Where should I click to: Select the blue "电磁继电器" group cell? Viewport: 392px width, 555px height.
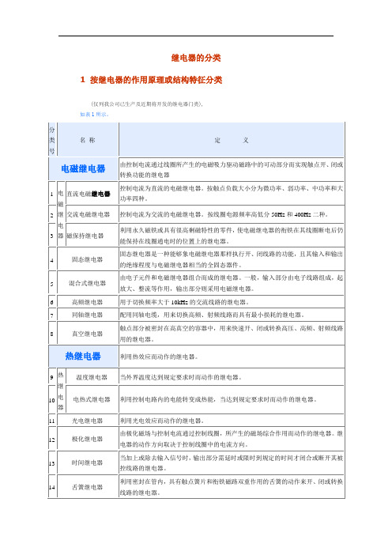[x=83, y=169]
